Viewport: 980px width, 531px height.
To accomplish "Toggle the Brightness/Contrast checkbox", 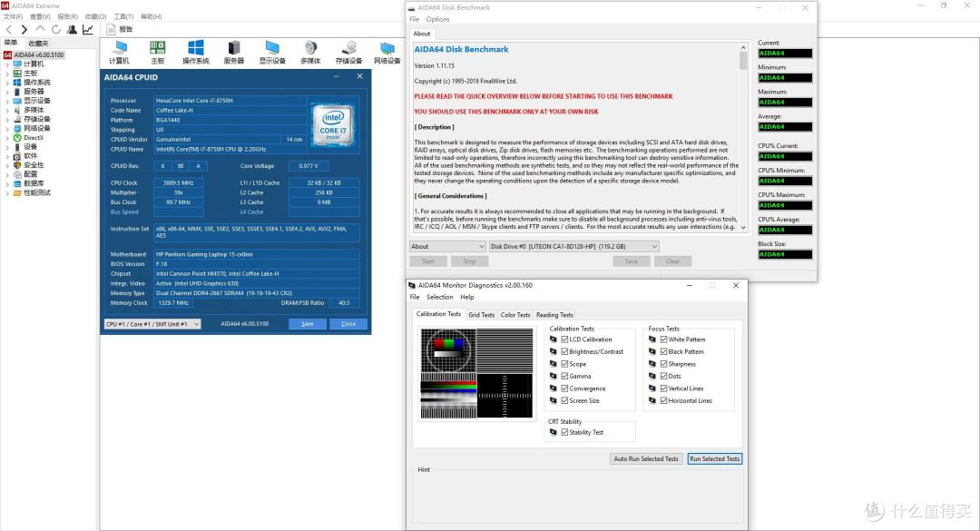I will click(x=564, y=351).
